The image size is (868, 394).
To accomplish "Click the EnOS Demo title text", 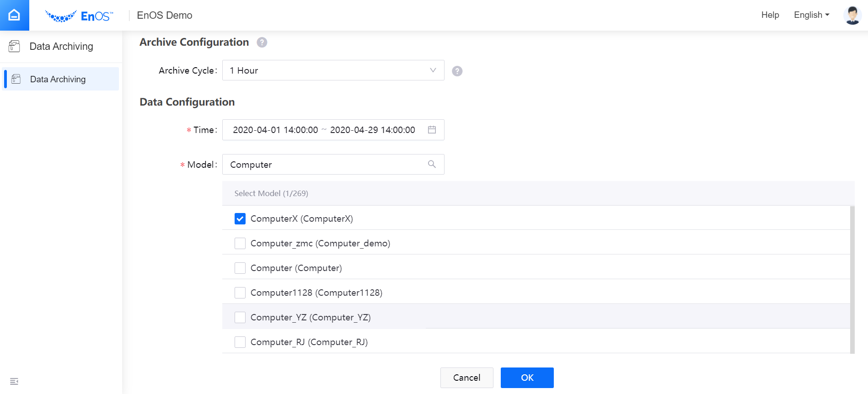I will click(165, 16).
